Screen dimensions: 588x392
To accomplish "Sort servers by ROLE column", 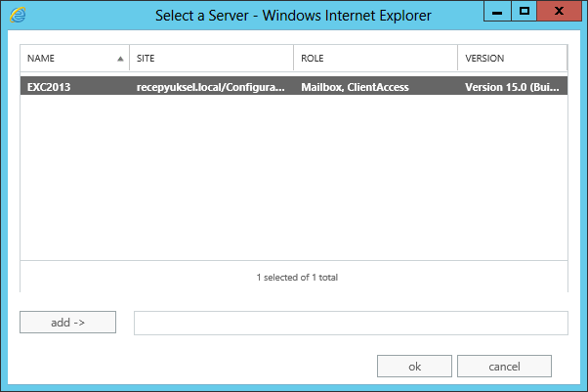I will coord(376,59).
